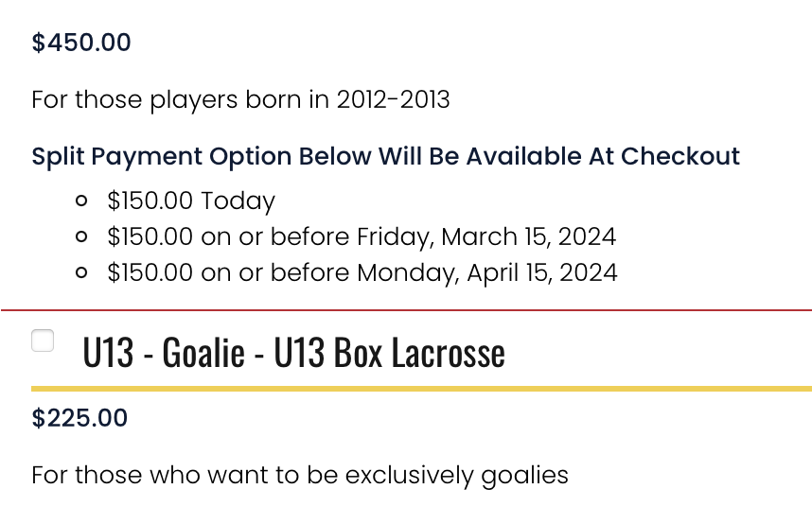Click the players born in 2012-2013 description
The width and height of the screenshot is (812, 524).
(240, 99)
